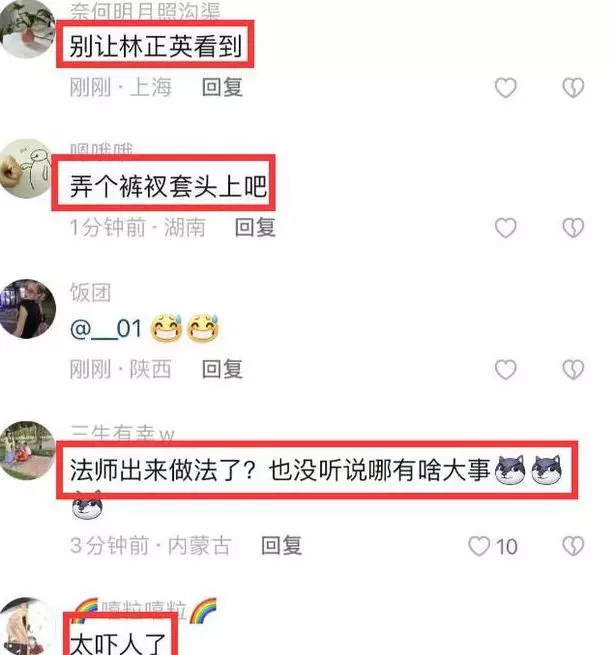Image resolution: width=612 pixels, height=655 pixels.
Task: Reply to the comment from 湖南
Action: coord(255,228)
